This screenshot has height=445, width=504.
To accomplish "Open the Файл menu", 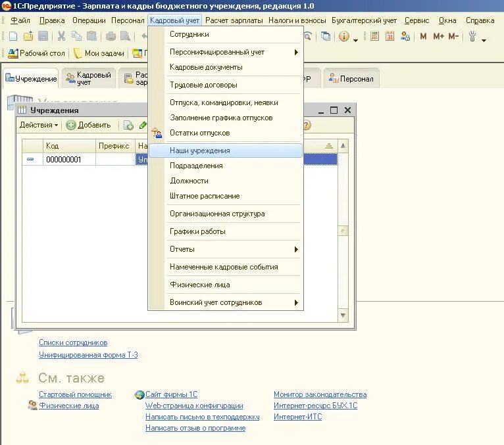I will point(20,20).
